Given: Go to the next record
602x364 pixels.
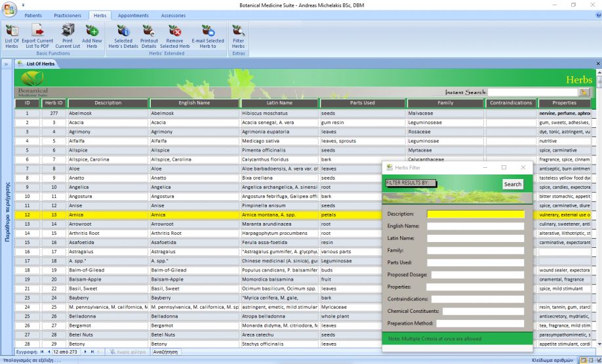Looking at the screenshot, I should (85, 352).
